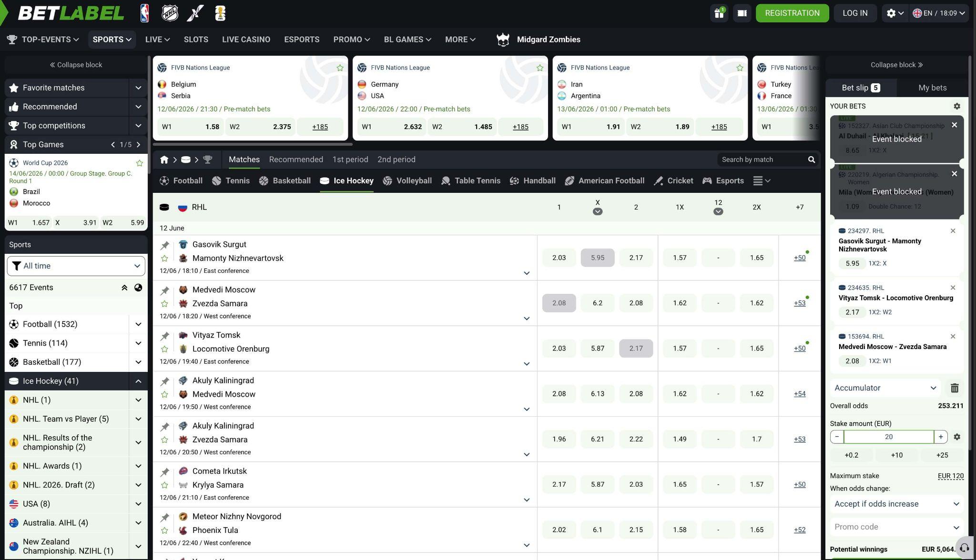Pin the Gasovik Surgut match
This screenshot has width=976, height=560.
tap(164, 245)
